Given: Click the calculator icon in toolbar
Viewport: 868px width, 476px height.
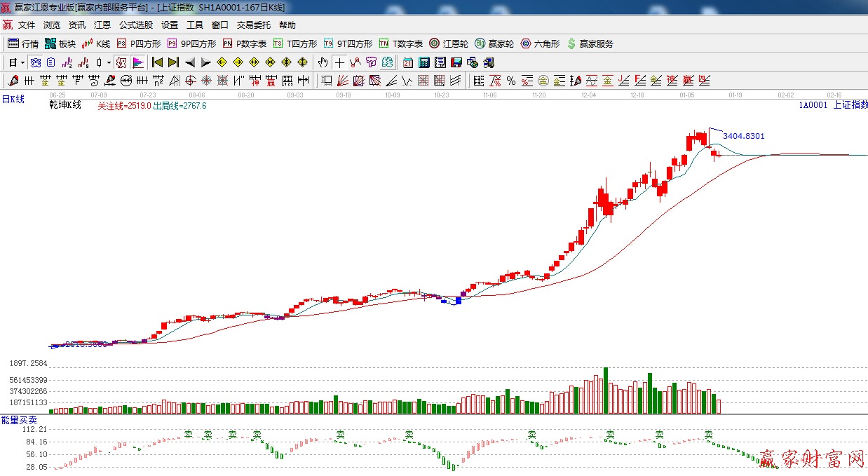Looking at the screenshot, I should click(x=423, y=62).
